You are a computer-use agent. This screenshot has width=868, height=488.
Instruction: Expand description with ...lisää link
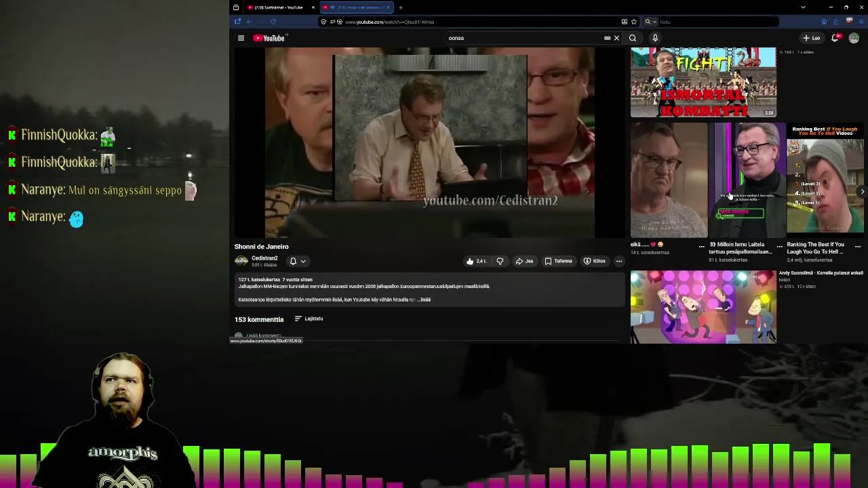coord(424,300)
